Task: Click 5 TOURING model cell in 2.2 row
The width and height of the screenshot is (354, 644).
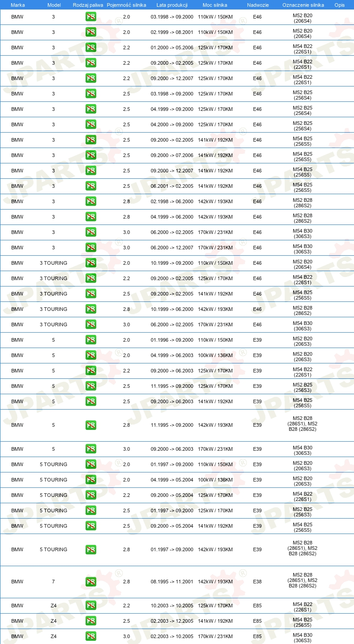Action: click(x=53, y=495)
